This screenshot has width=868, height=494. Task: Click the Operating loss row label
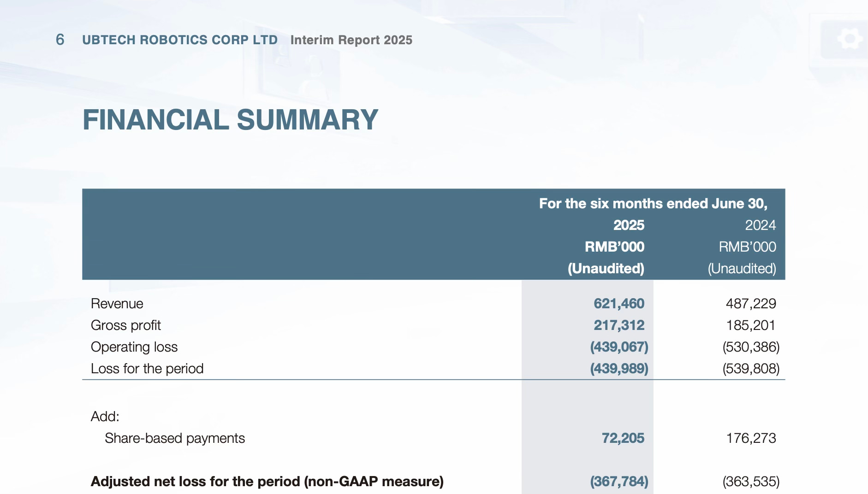coord(134,347)
